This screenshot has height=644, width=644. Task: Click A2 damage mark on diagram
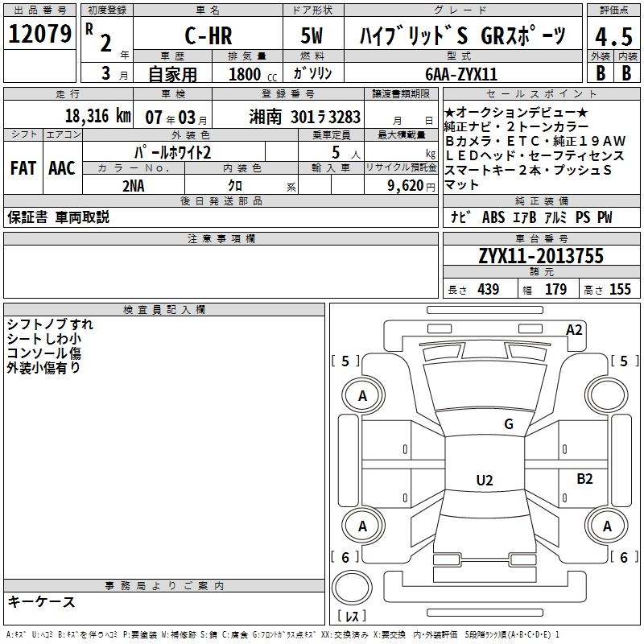click(x=574, y=330)
